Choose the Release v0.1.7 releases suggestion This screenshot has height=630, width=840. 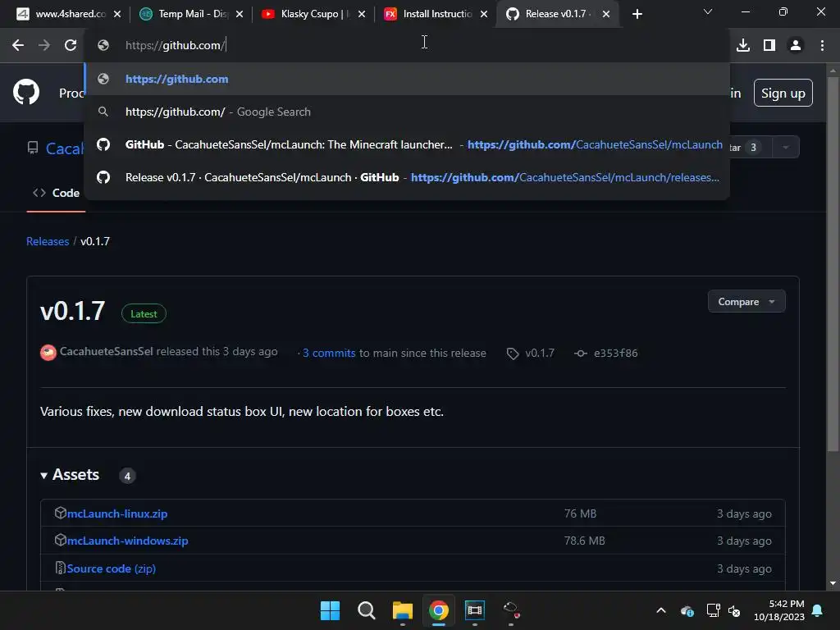(x=407, y=177)
